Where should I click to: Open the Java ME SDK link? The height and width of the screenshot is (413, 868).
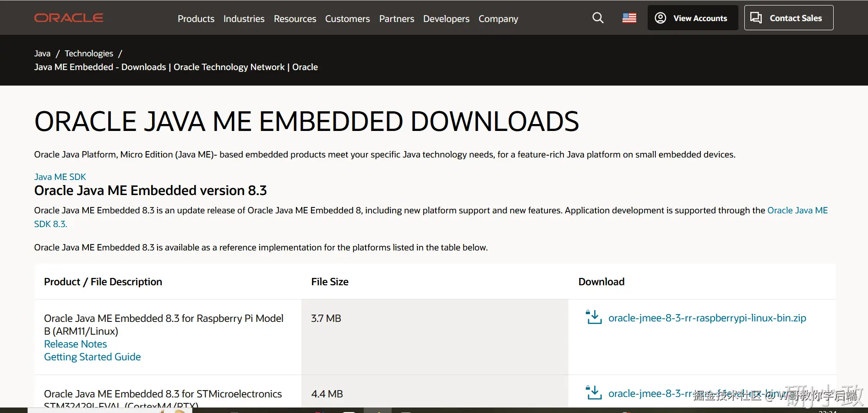coord(60,177)
